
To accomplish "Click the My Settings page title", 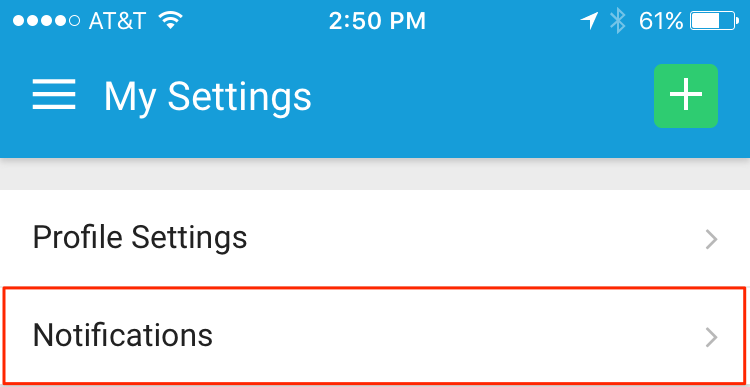I will [208, 97].
